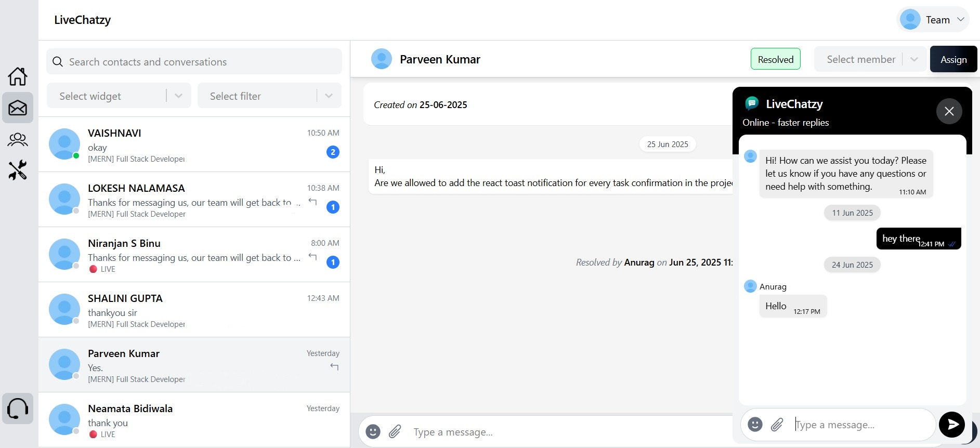Click reply arrow icon in Niranjan S Binu row

pyautogui.click(x=312, y=257)
